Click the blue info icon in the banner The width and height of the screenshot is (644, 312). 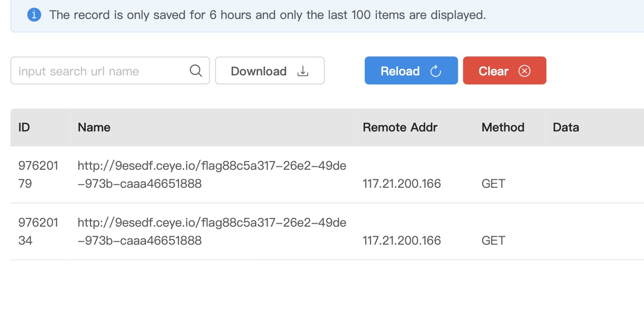click(x=34, y=15)
